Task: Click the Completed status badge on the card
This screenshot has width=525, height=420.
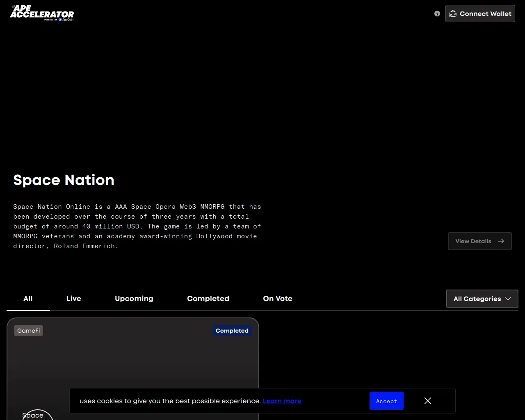Action: tap(232, 331)
